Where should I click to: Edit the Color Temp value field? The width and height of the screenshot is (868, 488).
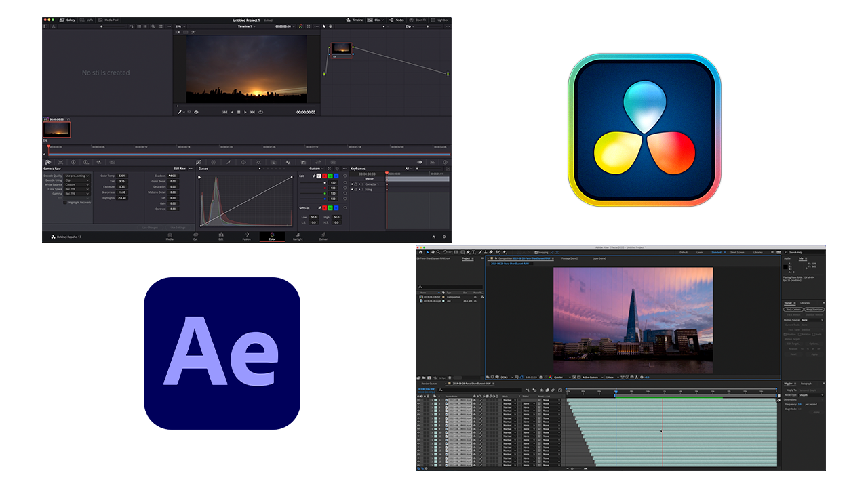click(x=121, y=176)
